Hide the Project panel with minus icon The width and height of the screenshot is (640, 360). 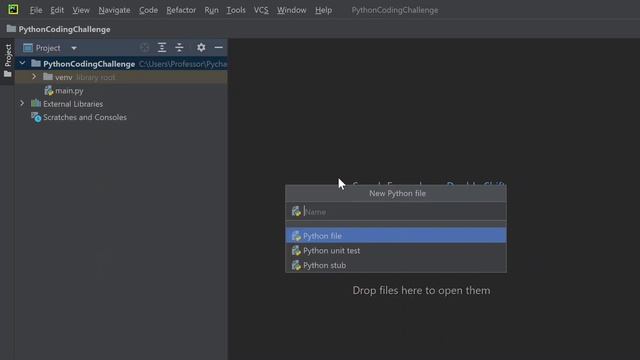click(x=218, y=48)
